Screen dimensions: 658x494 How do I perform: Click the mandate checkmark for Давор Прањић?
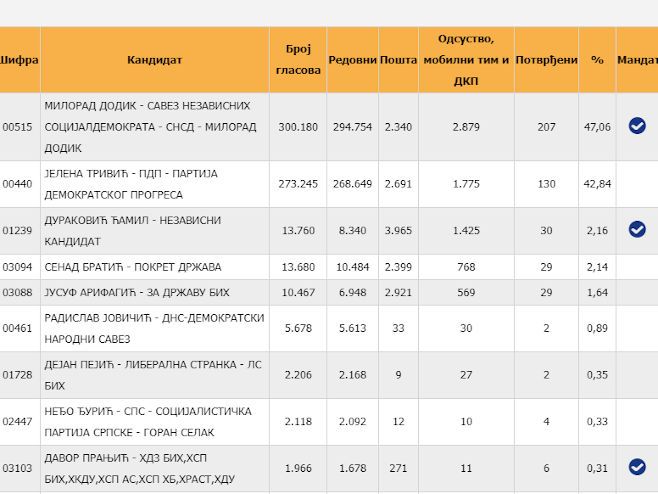pos(637,467)
